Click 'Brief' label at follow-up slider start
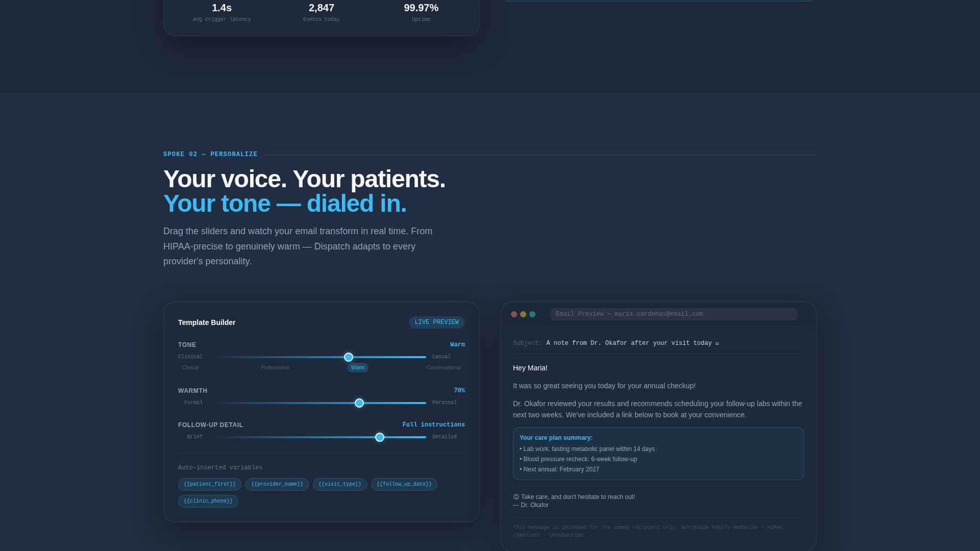The height and width of the screenshot is (551, 980). coord(195,437)
